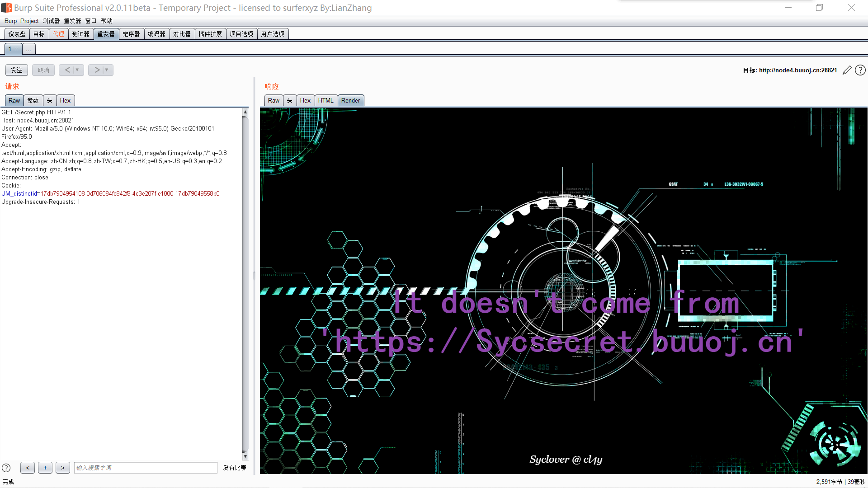Click the plus button beside search box
Screen dimensions: 868x488
[x=45, y=468]
